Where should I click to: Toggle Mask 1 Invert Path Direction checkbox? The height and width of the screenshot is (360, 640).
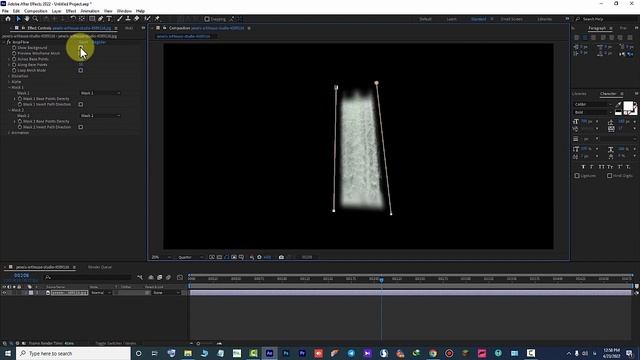pyautogui.click(x=81, y=104)
